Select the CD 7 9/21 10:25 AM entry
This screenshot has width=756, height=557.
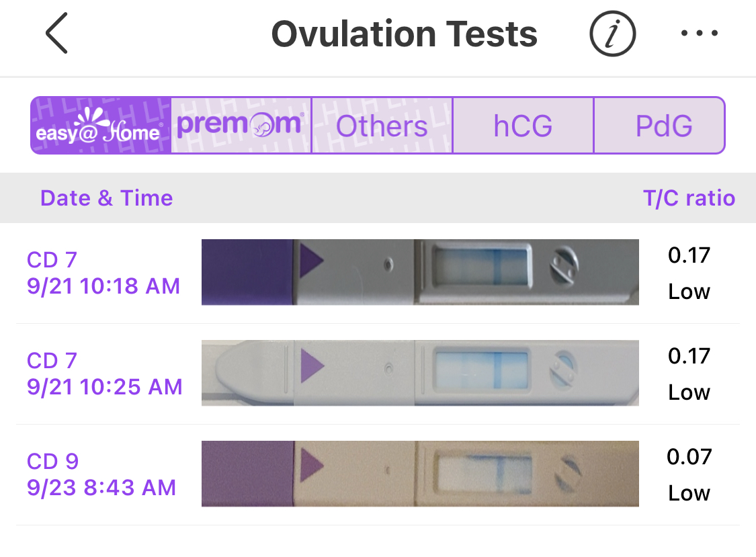(x=105, y=374)
